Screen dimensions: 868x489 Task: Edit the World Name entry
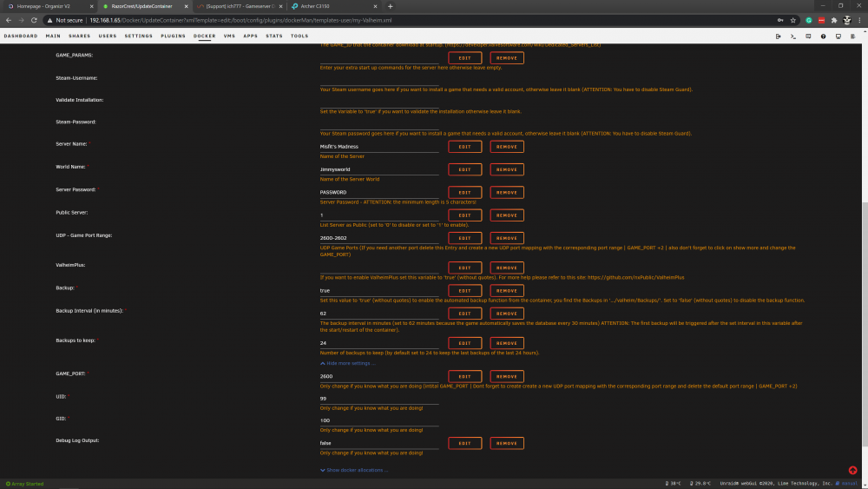coord(465,169)
